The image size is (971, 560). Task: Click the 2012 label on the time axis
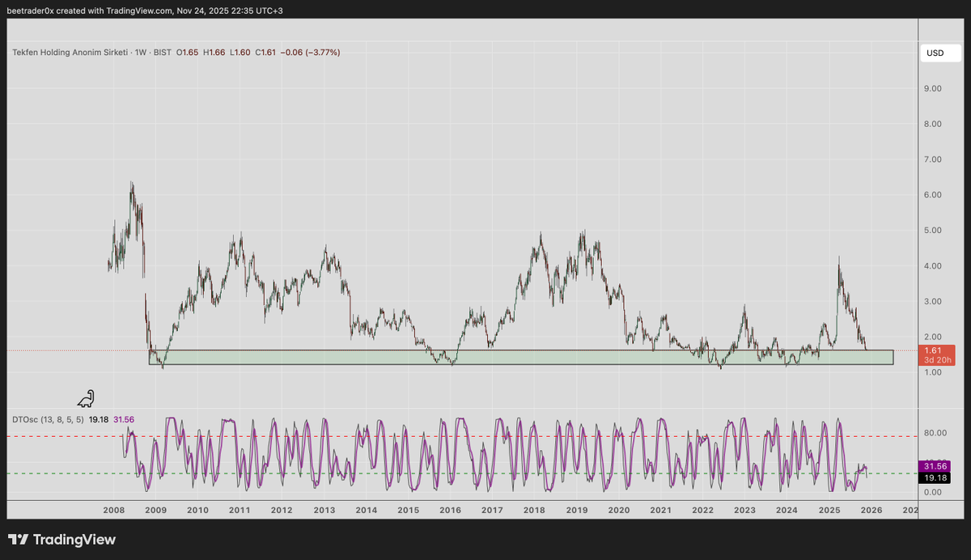click(282, 511)
